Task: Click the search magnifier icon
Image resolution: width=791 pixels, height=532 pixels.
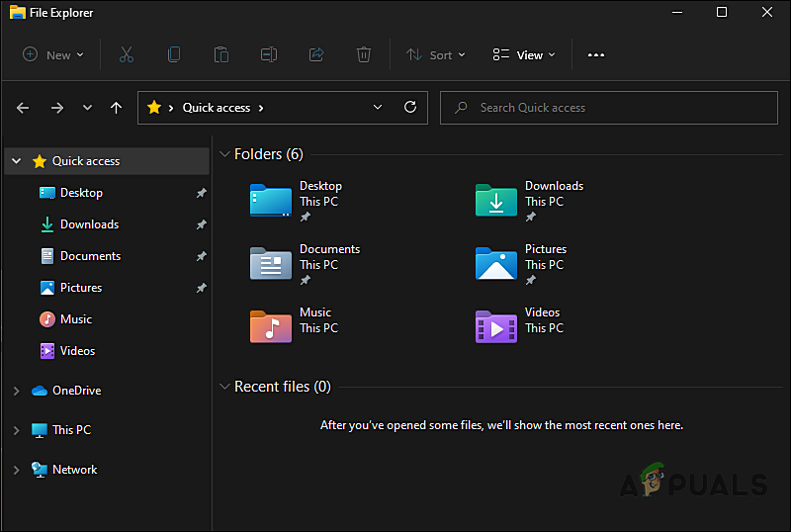Action: pos(461,108)
